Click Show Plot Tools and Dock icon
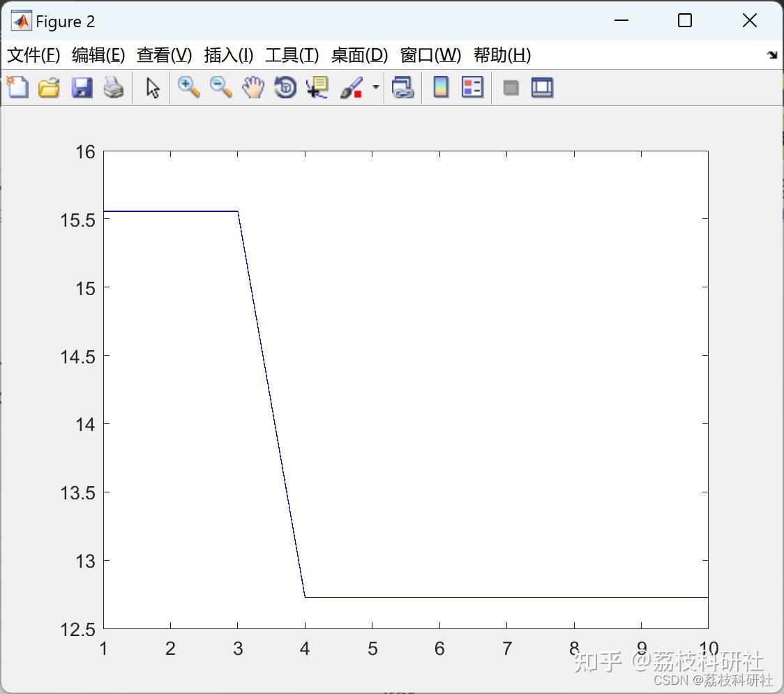784x694 pixels. (542, 88)
